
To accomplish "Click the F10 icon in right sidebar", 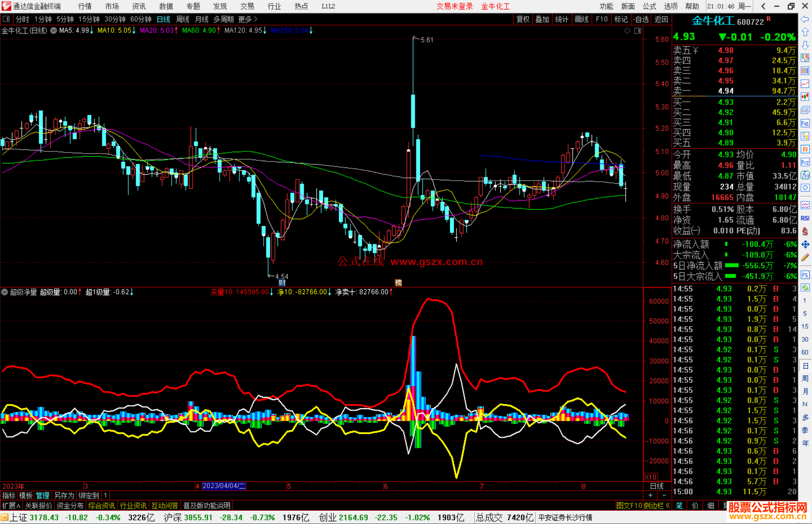I will point(805,123).
